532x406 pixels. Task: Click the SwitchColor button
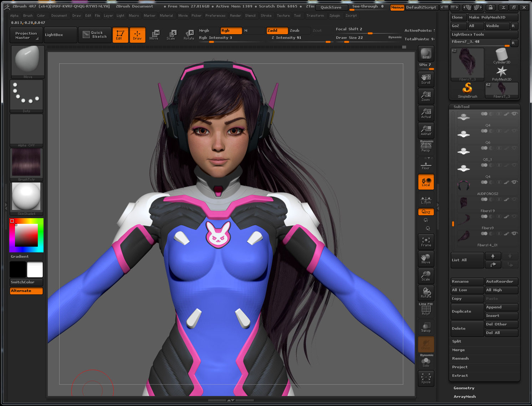pyautogui.click(x=26, y=282)
